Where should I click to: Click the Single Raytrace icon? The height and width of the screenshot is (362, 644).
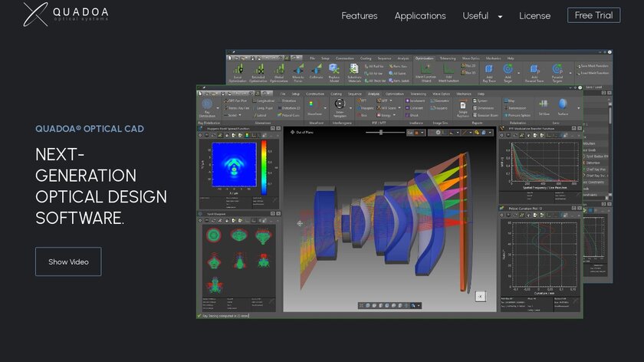(463, 108)
